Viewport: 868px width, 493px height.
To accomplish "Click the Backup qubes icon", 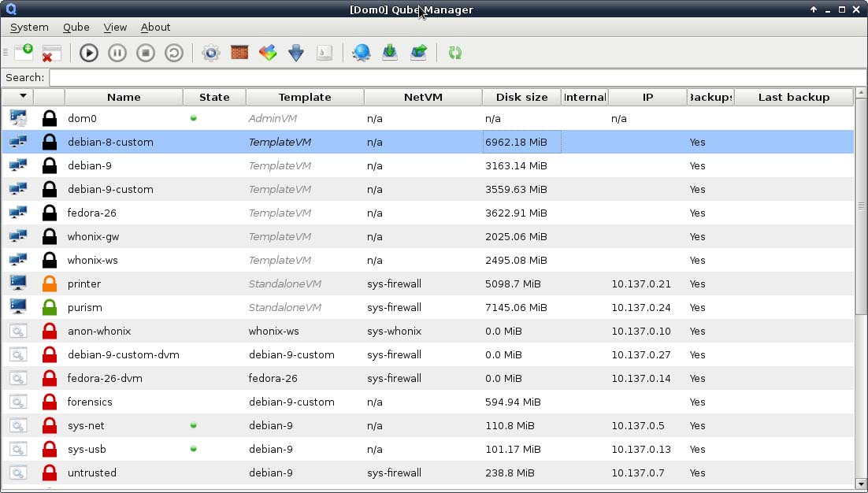I will click(x=390, y=53).
